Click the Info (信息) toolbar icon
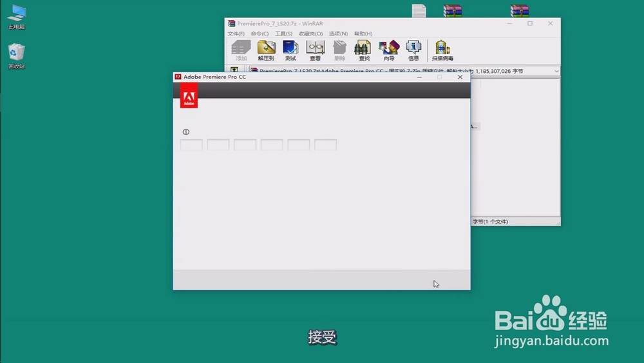Image resolution: width=644 pixels, height=363 pixels. tap(413, 50)
